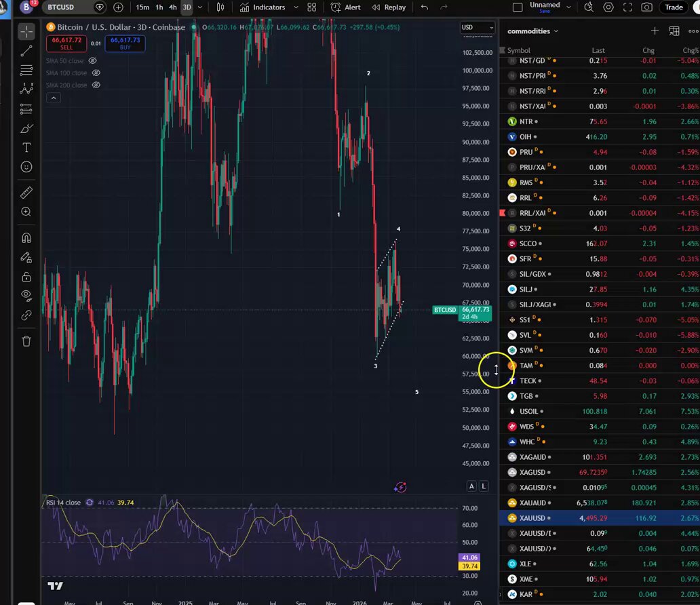Expand indicator favorites dropdown arrow
Screen dimensions: 700x605
(x=296, y=7)
